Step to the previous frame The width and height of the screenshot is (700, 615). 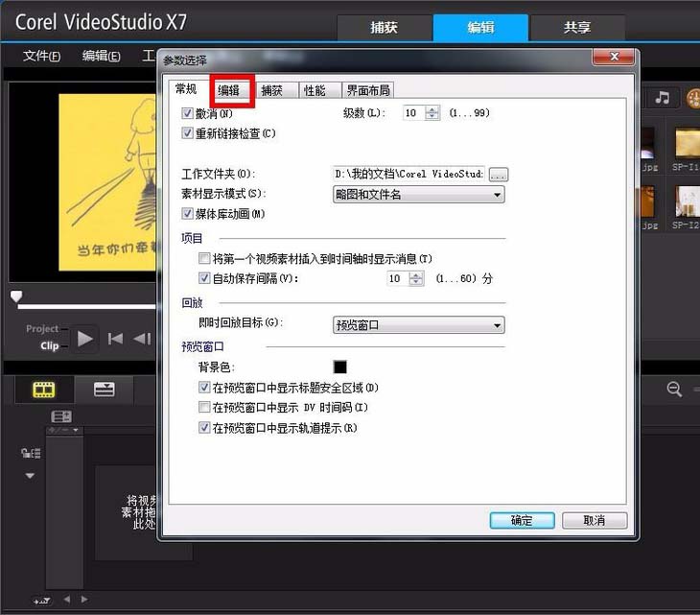click(142, 339)
